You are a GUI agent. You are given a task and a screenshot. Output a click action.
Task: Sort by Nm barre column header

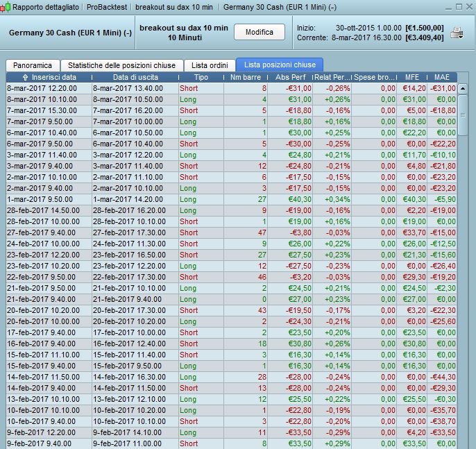click(x=246, y=78)
